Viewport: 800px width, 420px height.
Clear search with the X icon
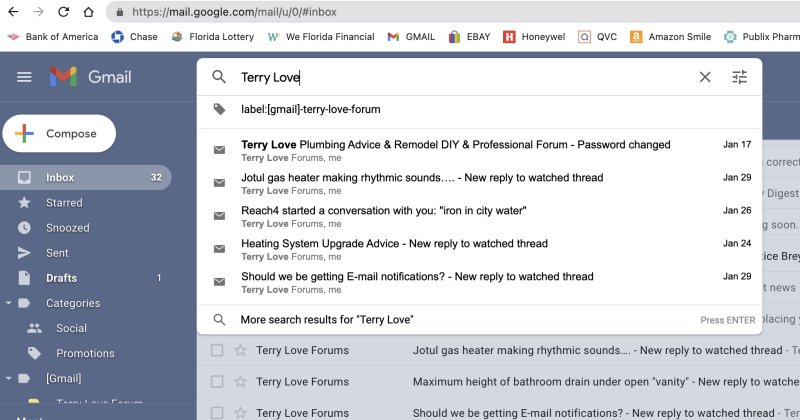coord(705,77)
